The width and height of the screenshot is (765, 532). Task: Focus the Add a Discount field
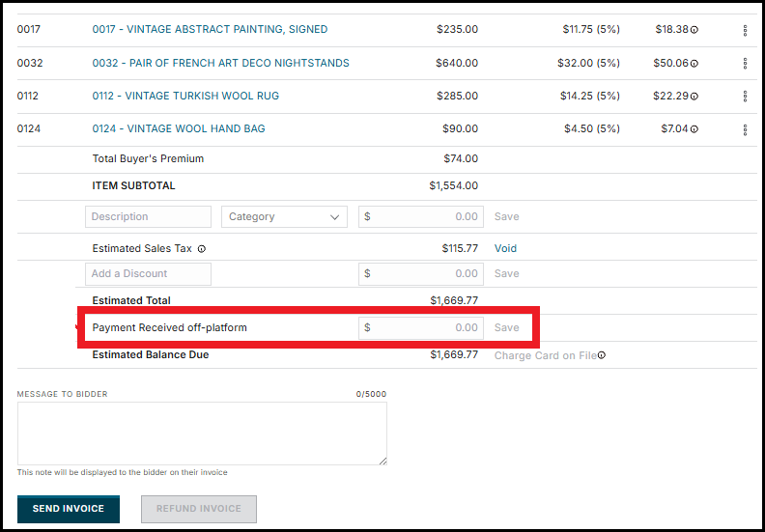click(x=148, y=273)
